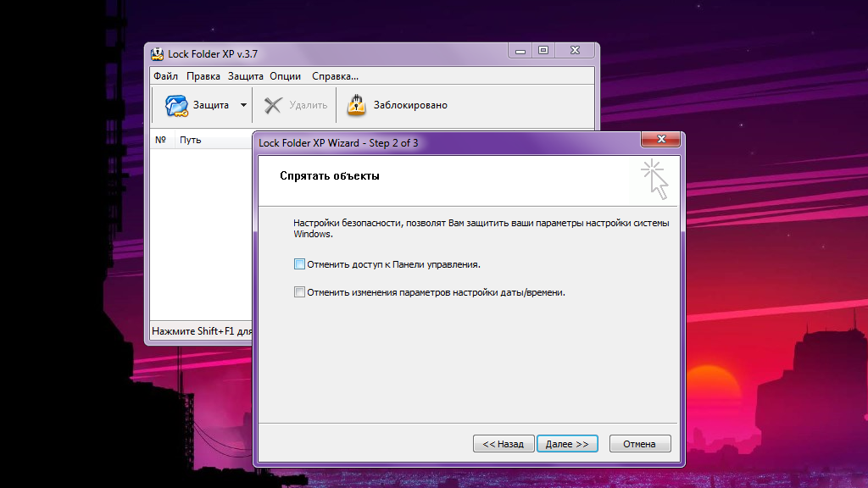Click the Удалить toolbar label

(309, 105)
